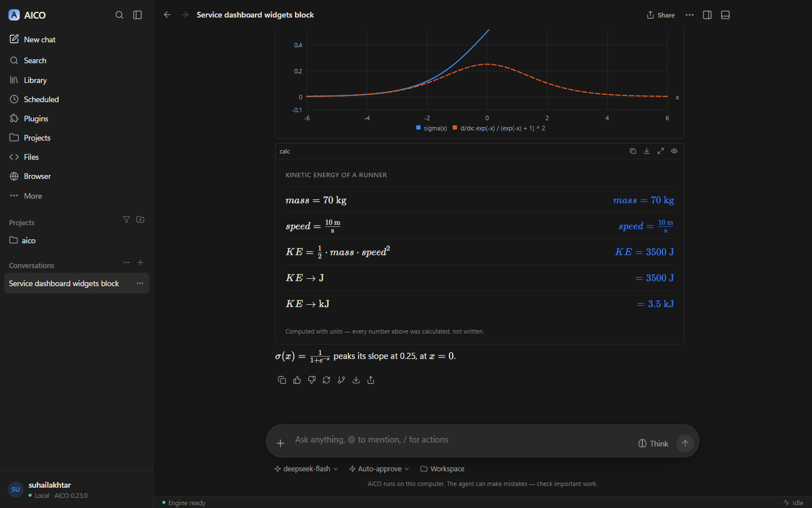The width and height of the screenshot is (812, 508).
Task: Filter the Projects list
Action: coord(126,220)
